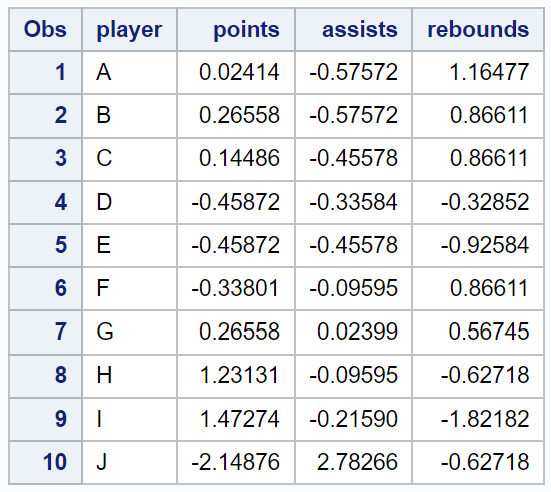
Task: Click the player column header
Action: (x=129, y=30)
